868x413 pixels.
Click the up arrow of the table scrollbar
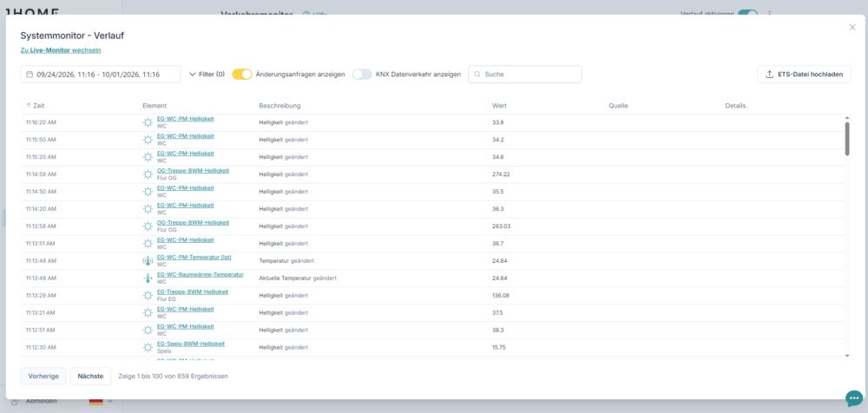(847, 118)
